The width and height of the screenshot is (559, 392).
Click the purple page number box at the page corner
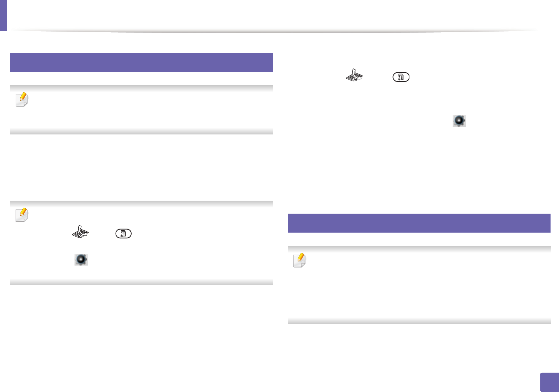549,382
